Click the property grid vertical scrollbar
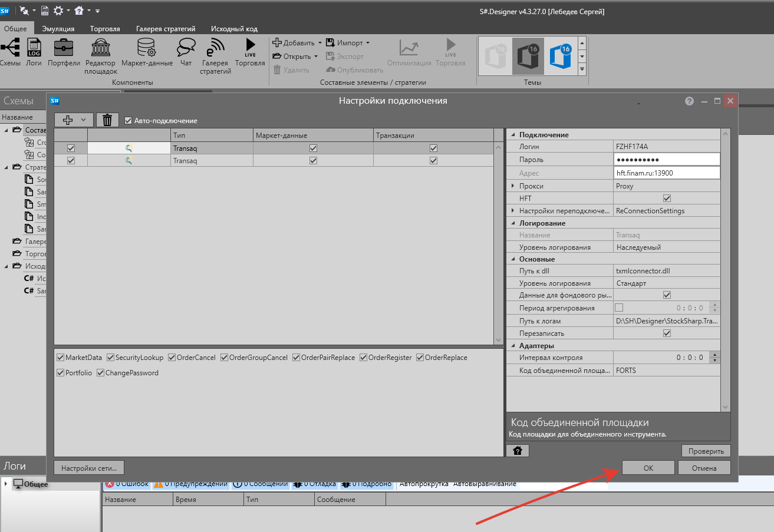This screenshot has height=532, width=774. point(726,270)
